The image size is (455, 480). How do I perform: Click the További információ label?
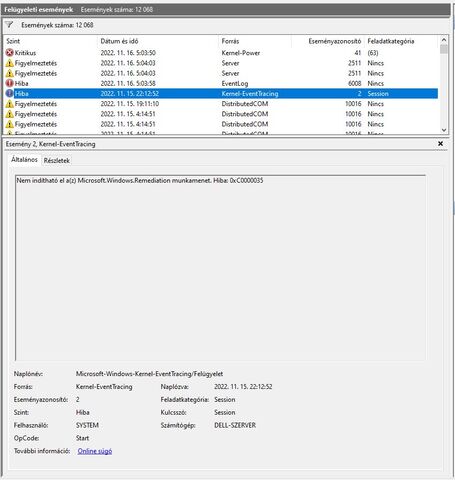coord(42,451)
